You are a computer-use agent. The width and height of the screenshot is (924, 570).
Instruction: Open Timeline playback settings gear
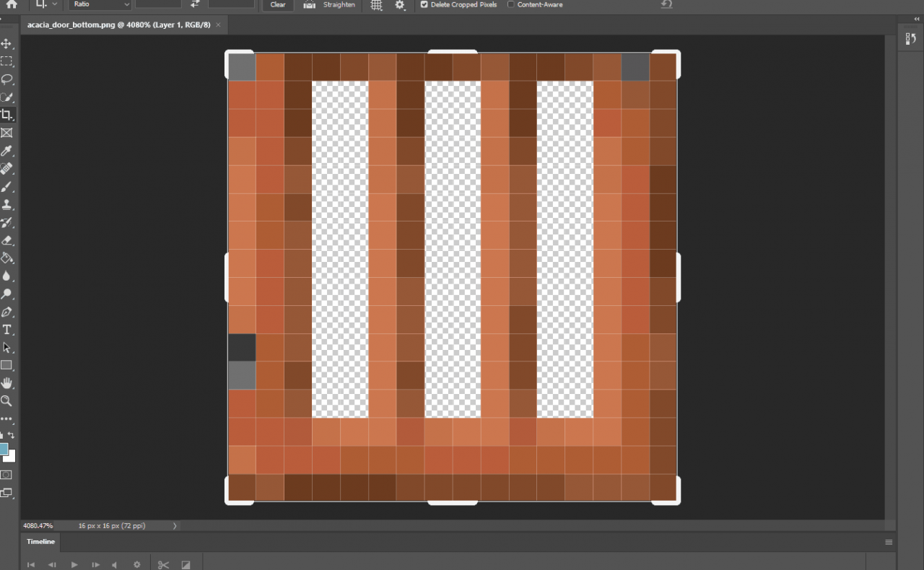137,565
